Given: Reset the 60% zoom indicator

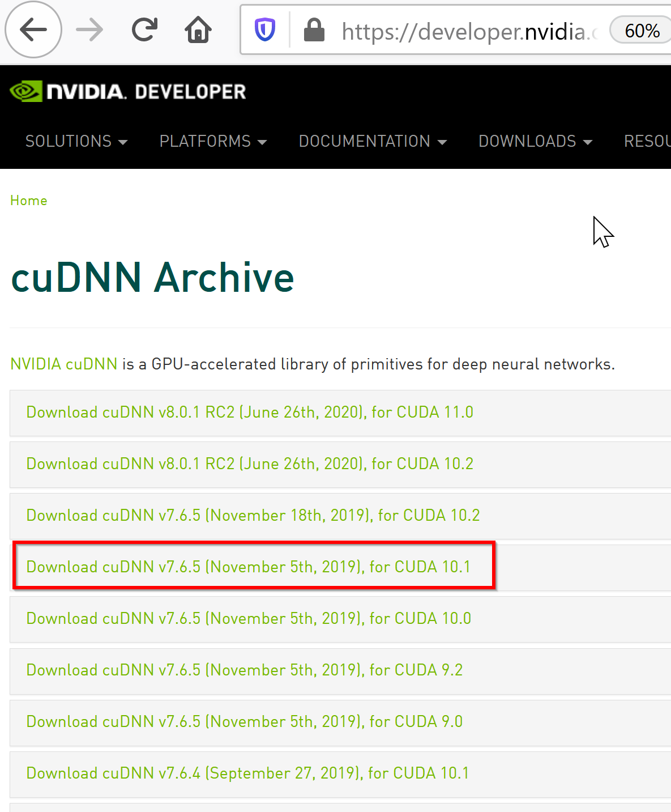Looking at the screenshot, I should (642, 31).
